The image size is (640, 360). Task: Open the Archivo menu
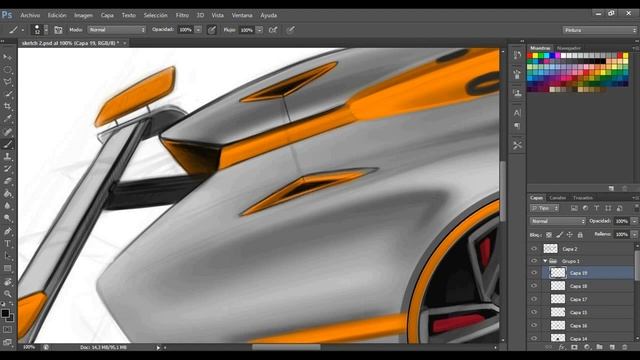coord(30,15)
